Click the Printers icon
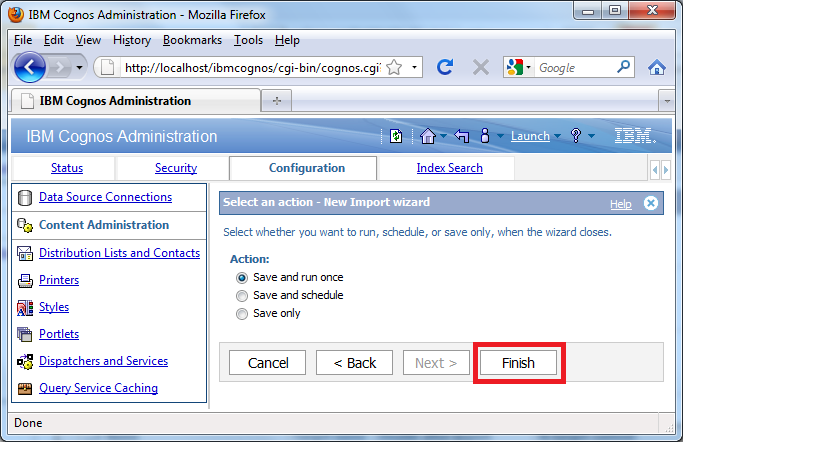819x460 pixels. click(25, 281)
